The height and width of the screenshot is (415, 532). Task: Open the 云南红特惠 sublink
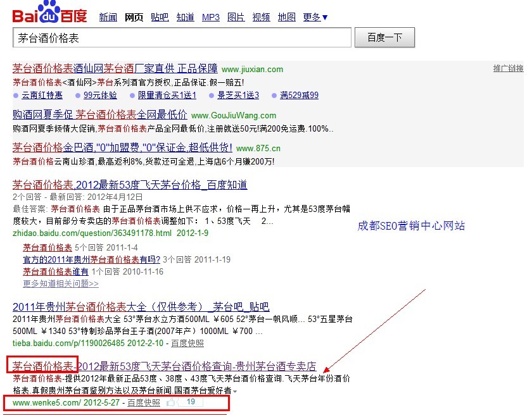pos(42,95)
